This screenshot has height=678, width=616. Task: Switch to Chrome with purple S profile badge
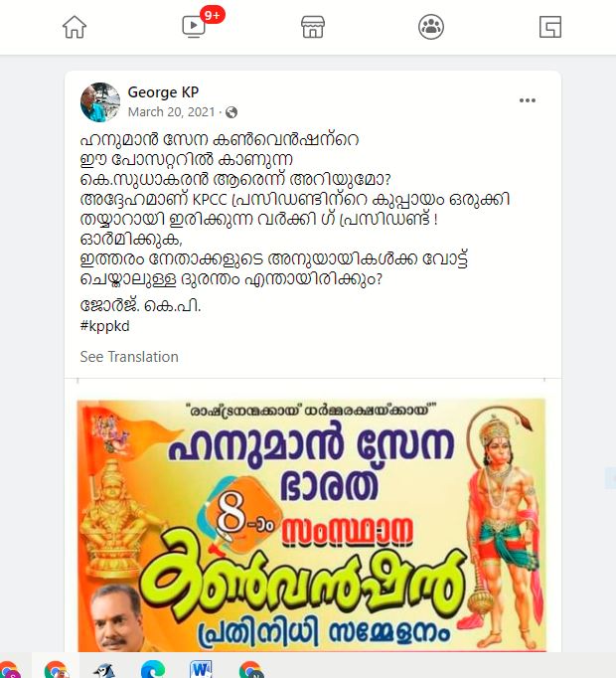tap(9, 669)
